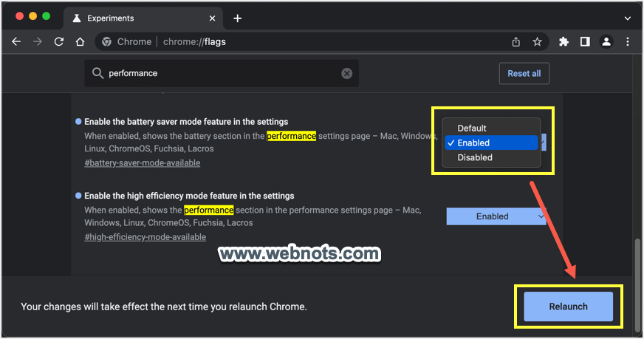Pick Disabled from the dropdown list
The width and height of the screenshot is (644, 339).
point(474,157)
